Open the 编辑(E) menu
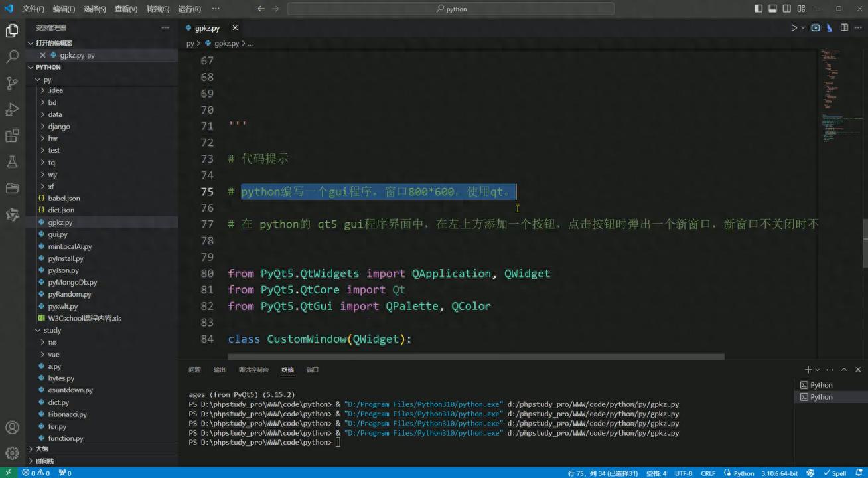The height and width of the screenshot is (478, 868). pyautogui.click(x=64, y=9)
